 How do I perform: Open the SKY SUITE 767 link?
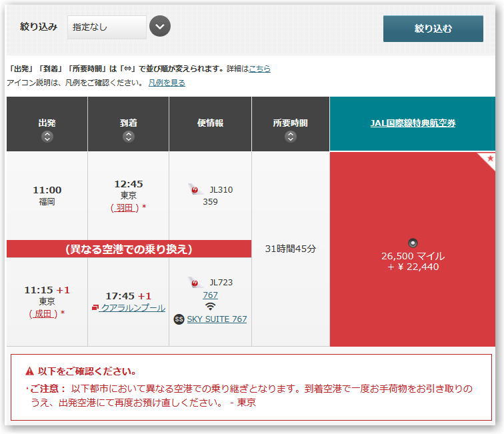[217, 319]
